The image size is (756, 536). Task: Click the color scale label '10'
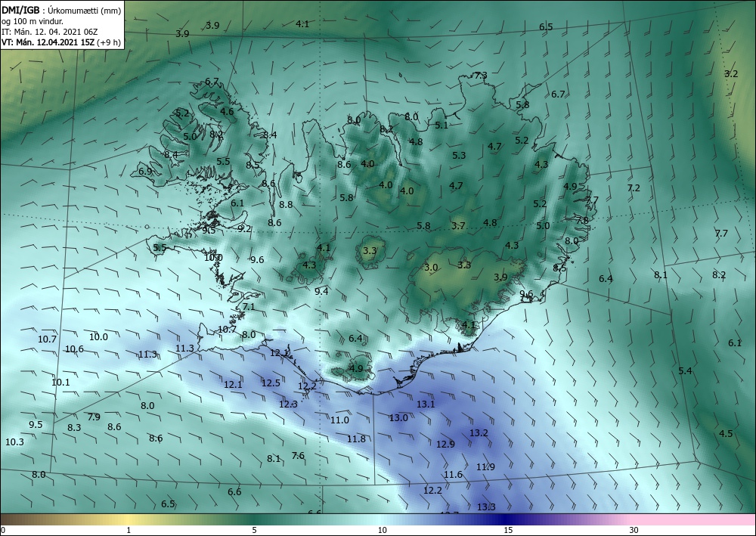tap(382, 530)
